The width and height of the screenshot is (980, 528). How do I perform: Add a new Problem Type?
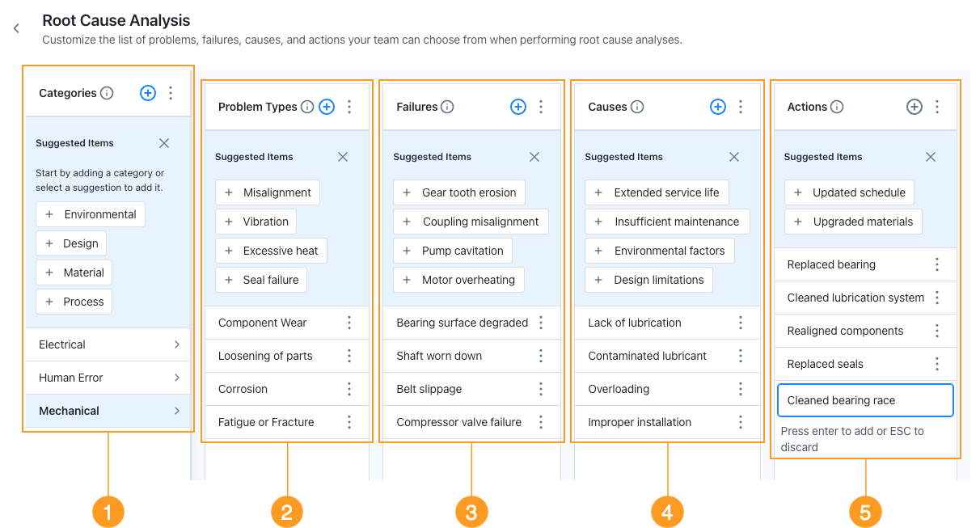tap(326, 106)
